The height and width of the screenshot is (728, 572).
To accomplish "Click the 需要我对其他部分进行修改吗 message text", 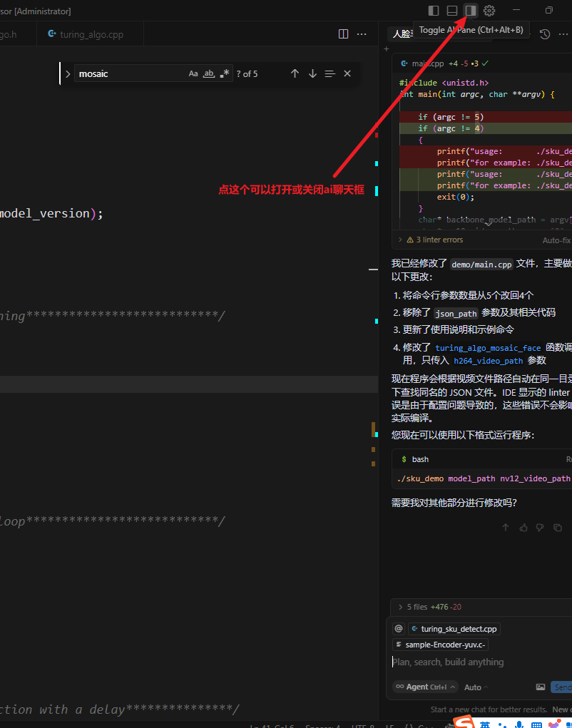I will click(454, 503).
